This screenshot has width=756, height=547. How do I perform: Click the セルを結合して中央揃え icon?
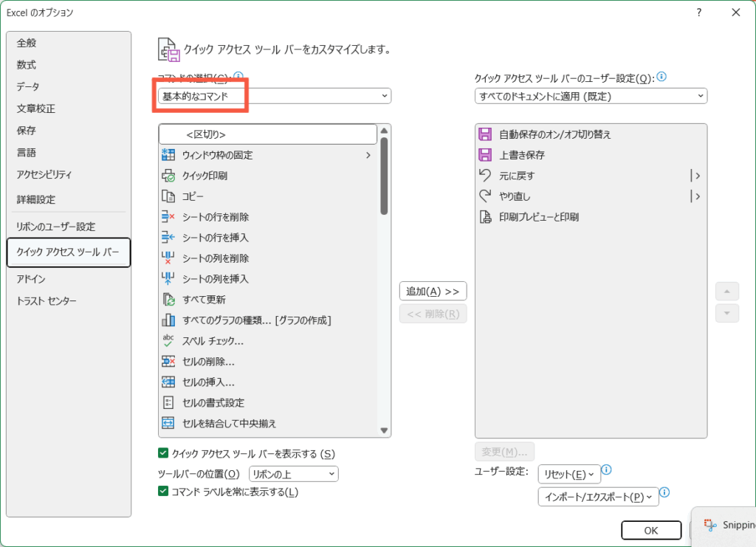pyautogui.click(x=168, y=423)
